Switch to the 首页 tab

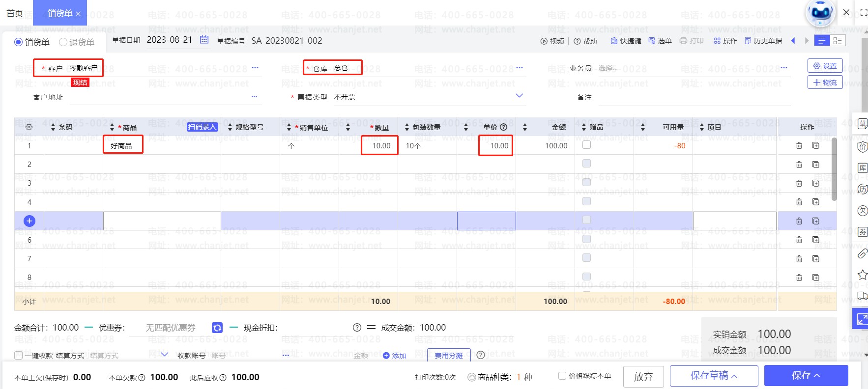pos(15,13)
